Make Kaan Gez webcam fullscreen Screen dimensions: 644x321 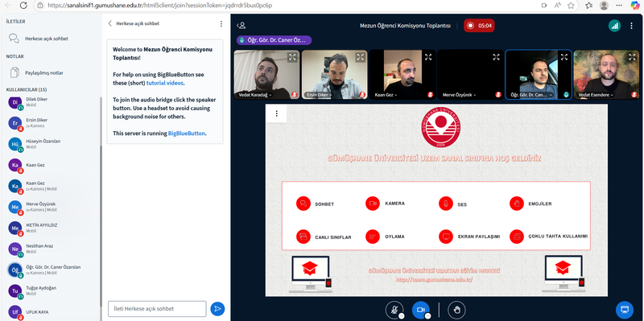tap(428, 57)
